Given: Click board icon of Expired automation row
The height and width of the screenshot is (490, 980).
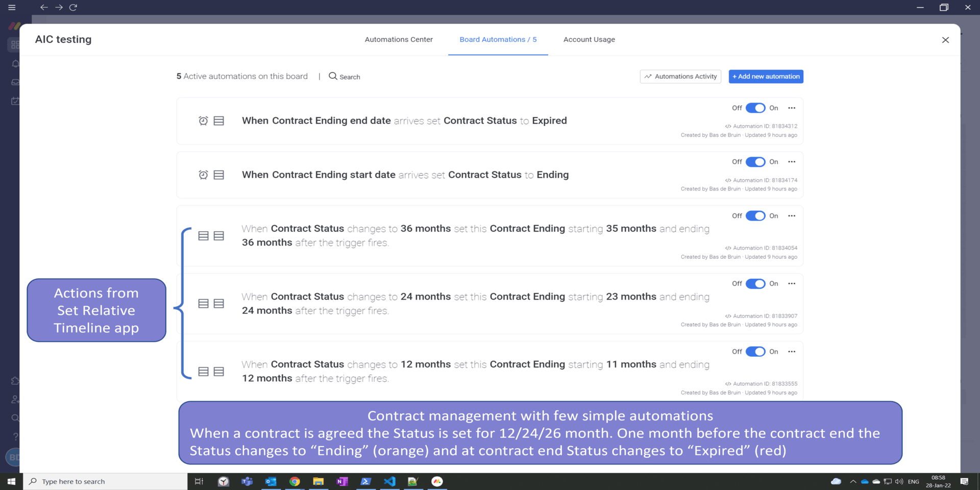Looking at the screenshot, I should click(x=219, y=121).
